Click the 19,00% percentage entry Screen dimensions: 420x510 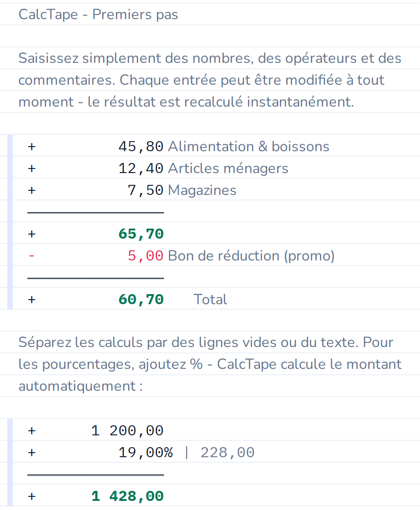coord(145,453)
